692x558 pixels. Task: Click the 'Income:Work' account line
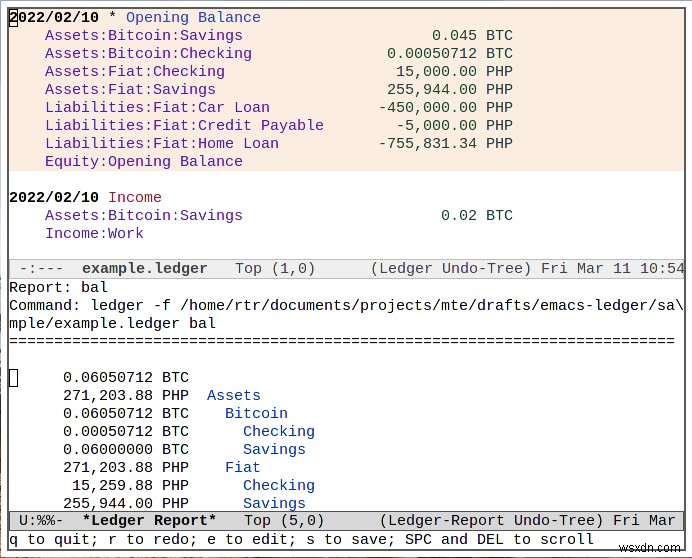coord(94,234)
